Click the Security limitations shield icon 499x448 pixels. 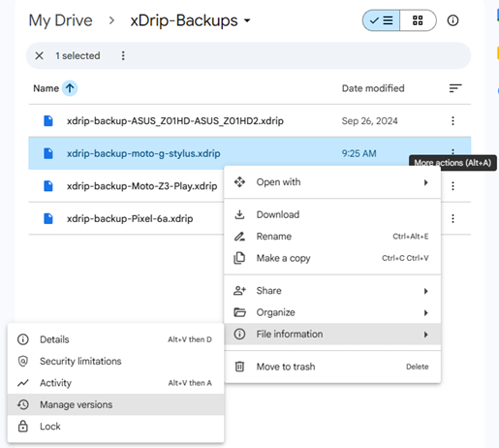(x=23, y=361)
